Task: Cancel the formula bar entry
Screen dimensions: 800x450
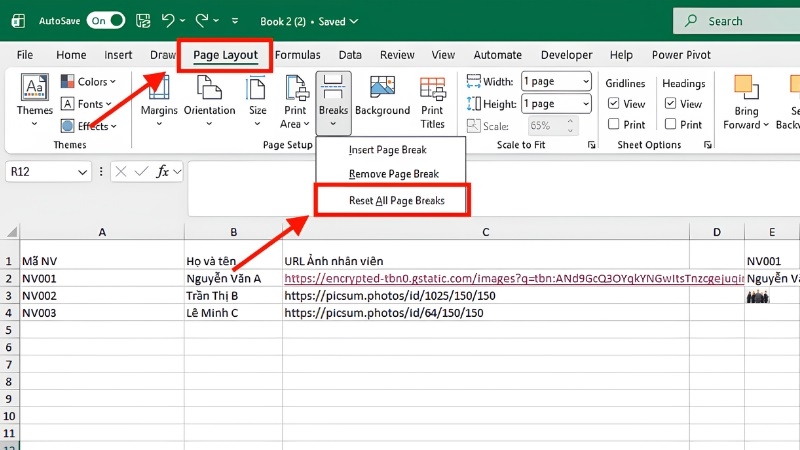Action: (x=121, y=172)
